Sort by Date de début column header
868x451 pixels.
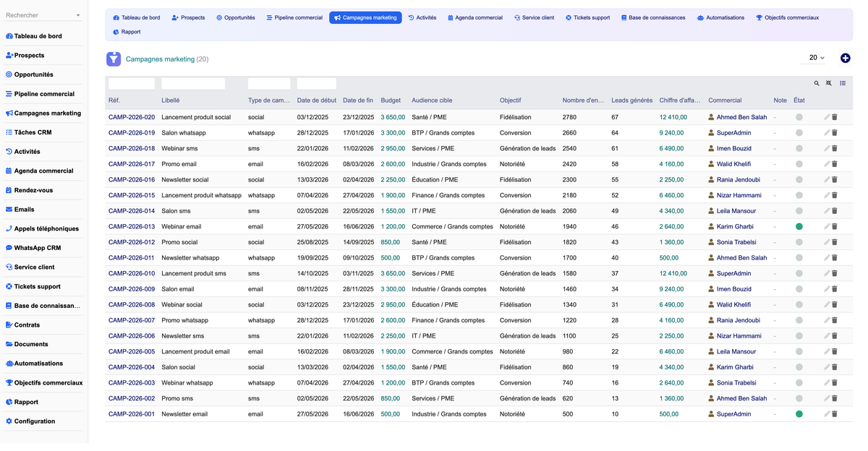coord(317,100)
